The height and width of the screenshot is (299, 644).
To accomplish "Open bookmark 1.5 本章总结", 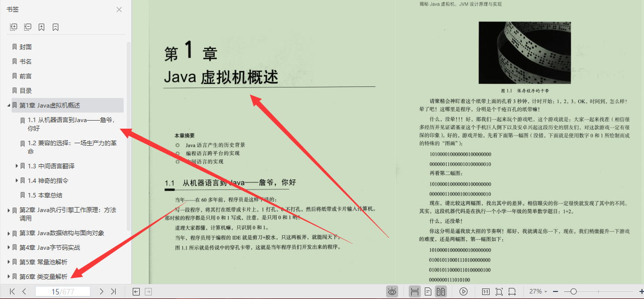I will (45, 195).
